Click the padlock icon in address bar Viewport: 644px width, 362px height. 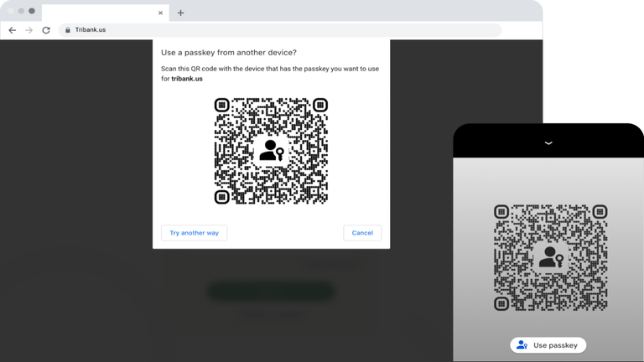68,30
